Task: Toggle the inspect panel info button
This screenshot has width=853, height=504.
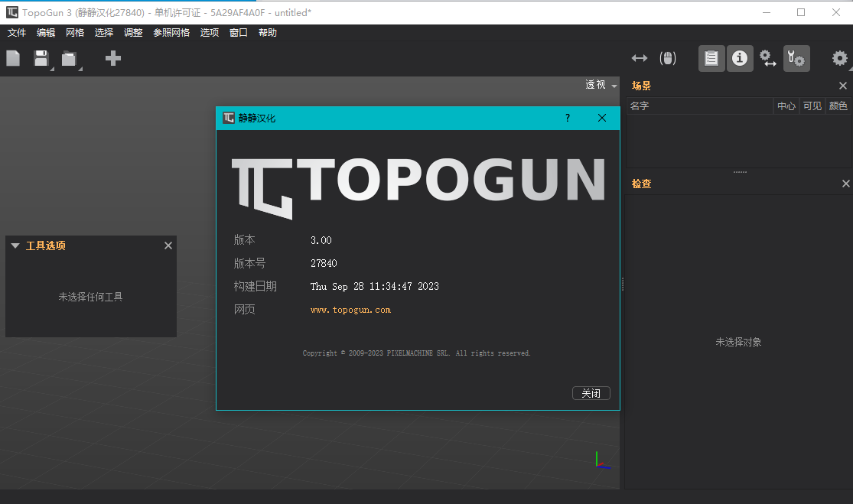Action: (739, 58)
